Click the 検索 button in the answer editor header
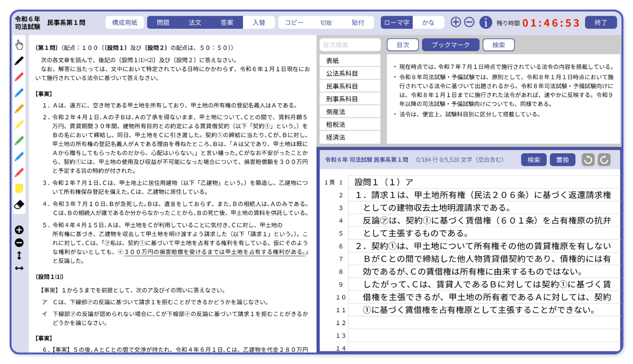The height and width of the screenshot is (364, 633). pyautogui.click(x=534, y=160)
